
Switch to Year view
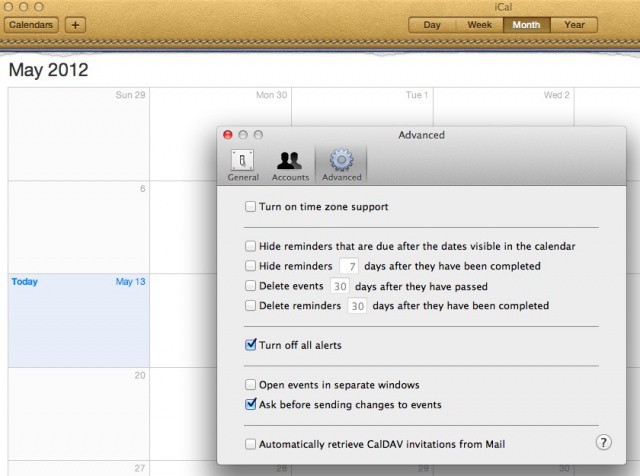point(574,25)
